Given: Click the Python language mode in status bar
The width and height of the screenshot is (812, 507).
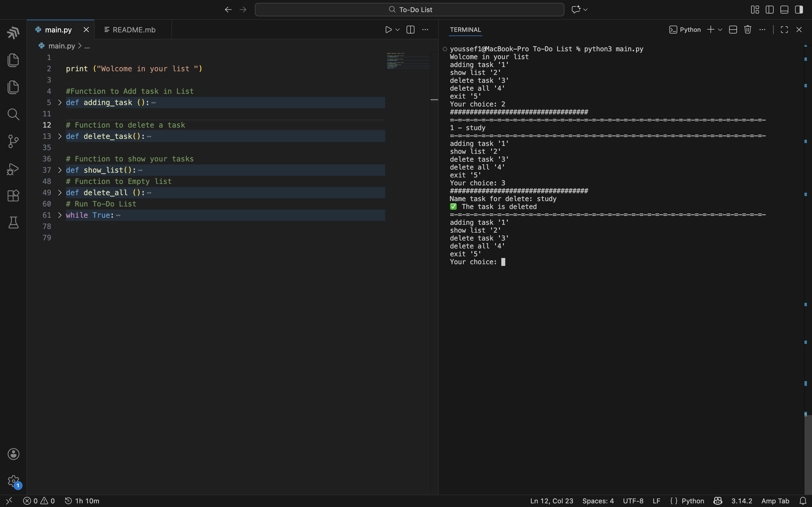Looking at the screenshot, I should point(692,501).
